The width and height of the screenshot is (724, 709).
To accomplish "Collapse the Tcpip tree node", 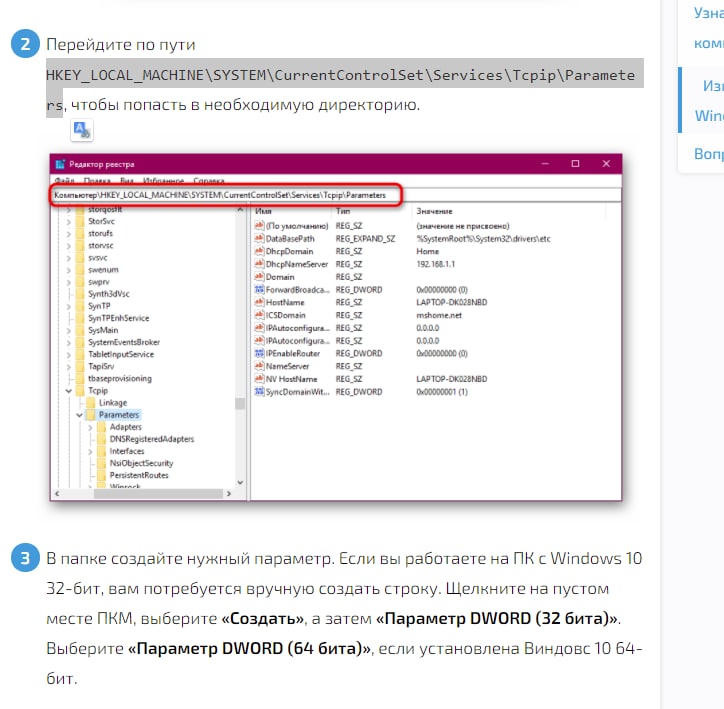I will coord(68,391).
